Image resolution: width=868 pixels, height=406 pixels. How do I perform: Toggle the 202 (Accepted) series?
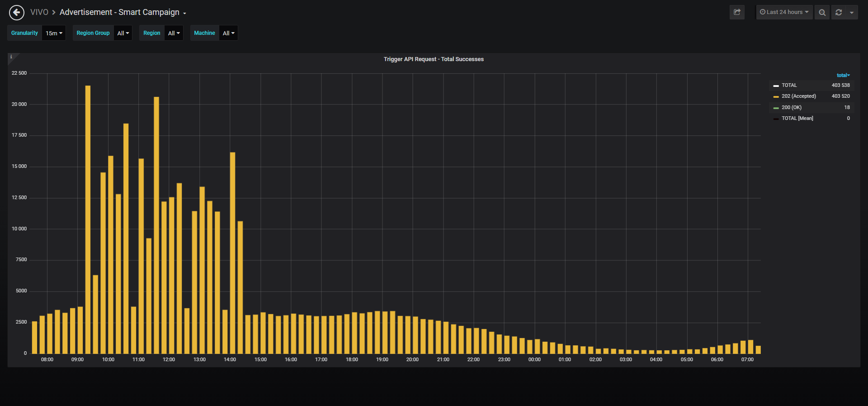799,96
